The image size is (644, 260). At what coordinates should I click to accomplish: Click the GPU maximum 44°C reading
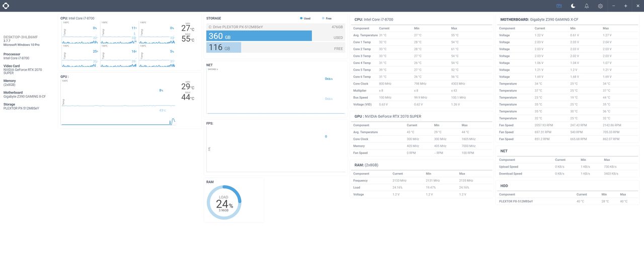[x=187, y=97]
